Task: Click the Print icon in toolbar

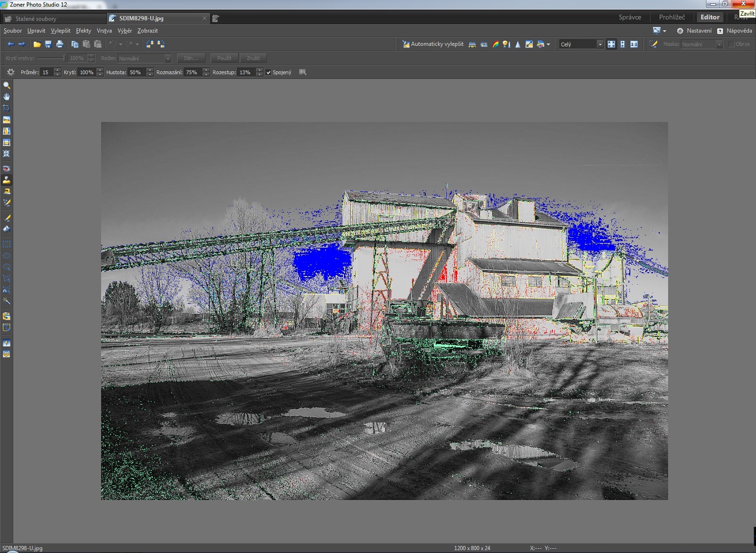Action: tap(59, 44)
